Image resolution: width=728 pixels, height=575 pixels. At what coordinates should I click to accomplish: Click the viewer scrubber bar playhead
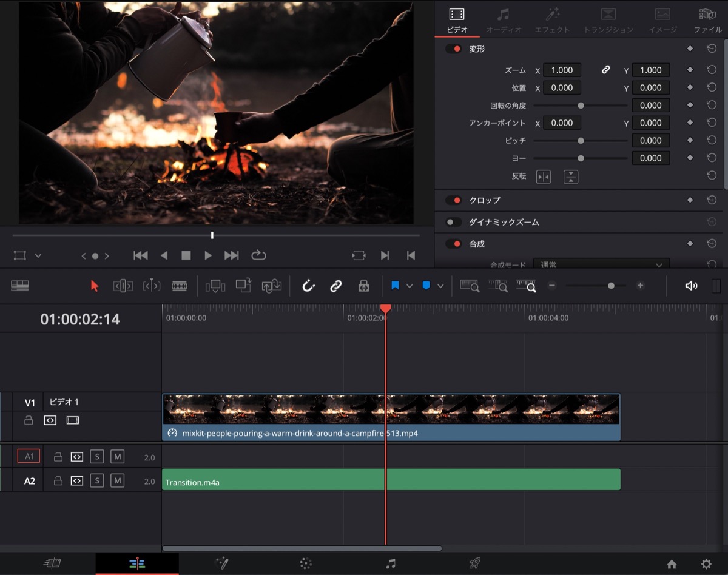212,235
